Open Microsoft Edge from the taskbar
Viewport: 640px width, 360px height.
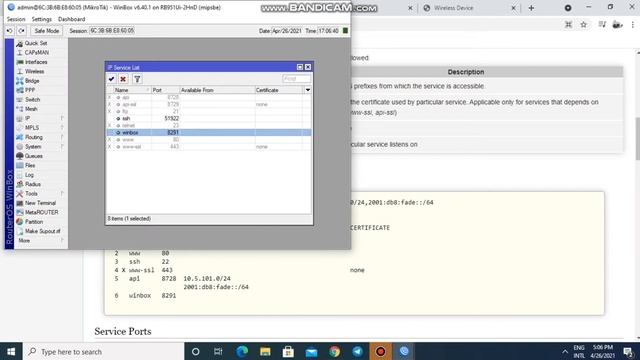[242, 351]
